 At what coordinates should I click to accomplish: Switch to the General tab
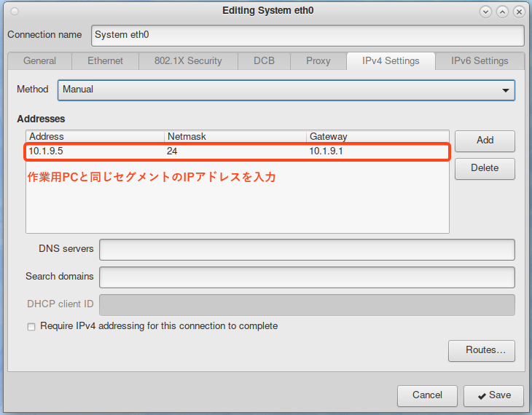(x=40, y=61)
